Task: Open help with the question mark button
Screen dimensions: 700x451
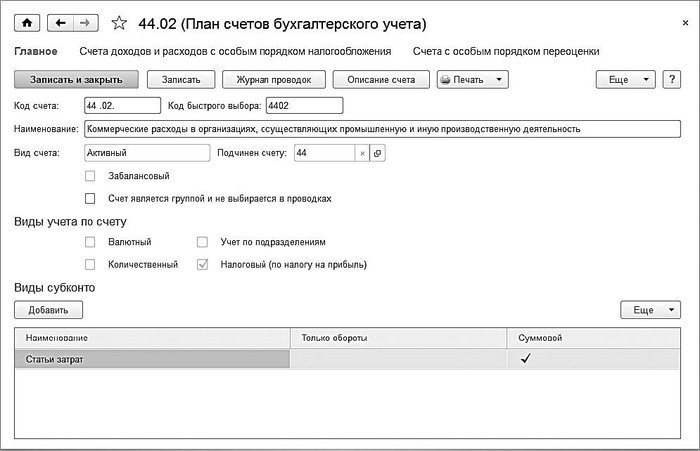Action: pyautogui.click(x=672, y=79)
